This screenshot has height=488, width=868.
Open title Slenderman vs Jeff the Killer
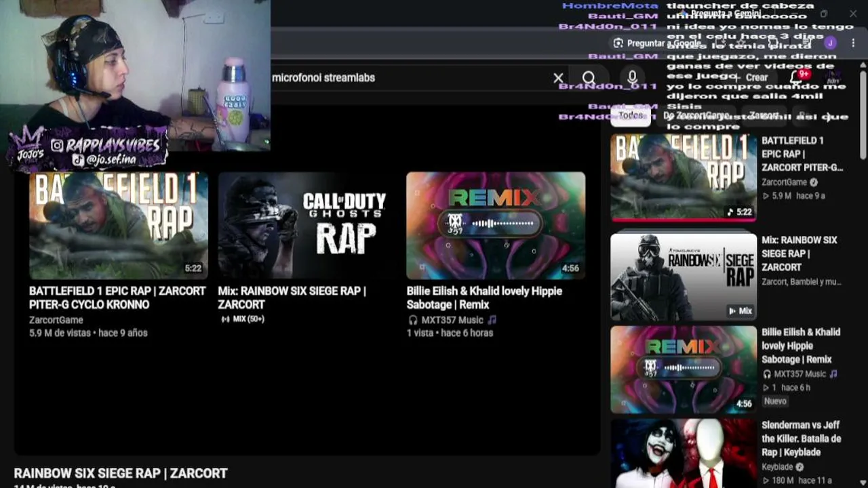coord(802,439)
